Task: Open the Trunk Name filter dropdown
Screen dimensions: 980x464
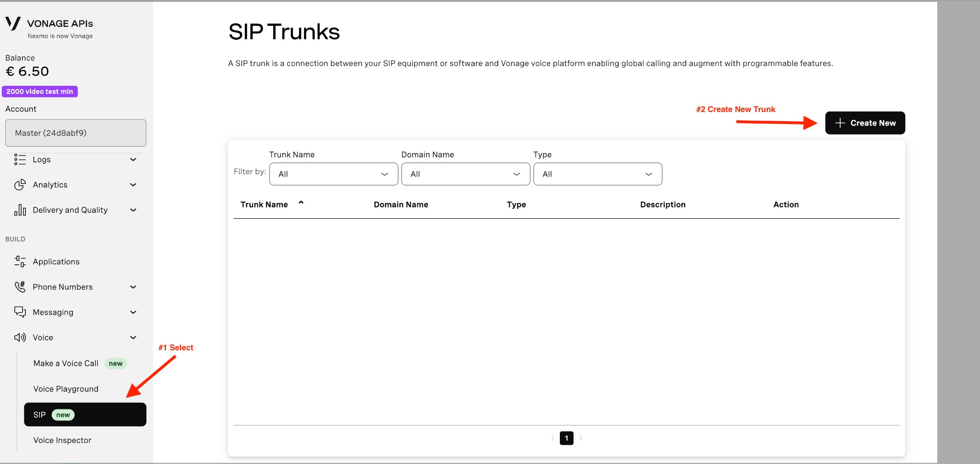Action: click(334, 174)
